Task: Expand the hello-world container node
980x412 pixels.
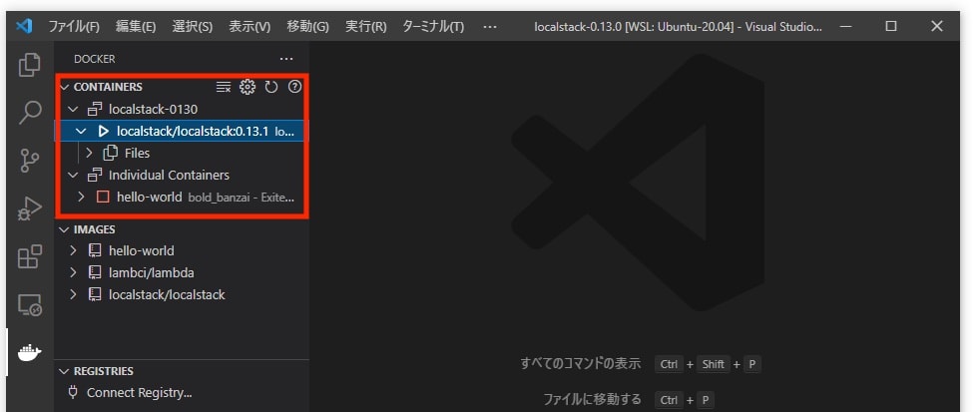Action: 81,197
